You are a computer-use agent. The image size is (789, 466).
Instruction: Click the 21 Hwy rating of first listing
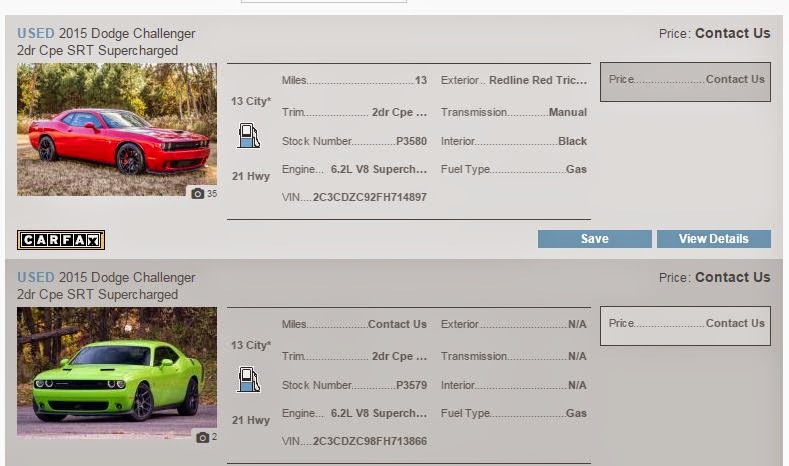[251, 177]
